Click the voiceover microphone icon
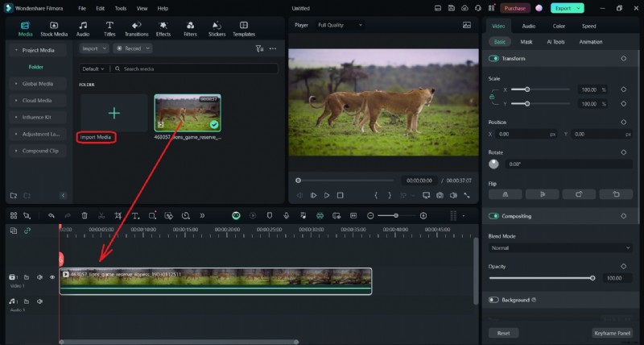This screenshot has width=644, height=345. click(x=287, y=215)
